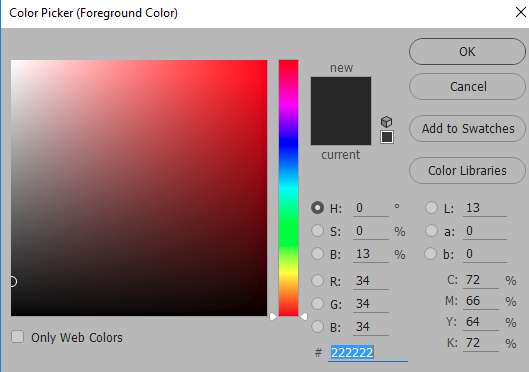Click the left hue slider arrow
This screenshot has height=372, width=529.
[x=273, y=316]
